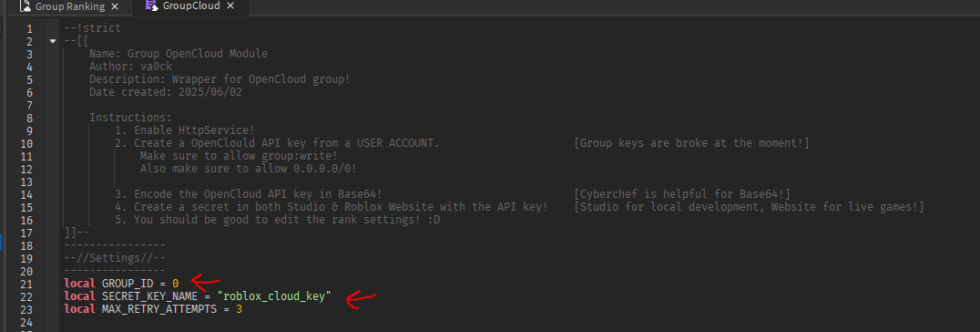Click the 'Author: va0ck' comment line

click(x=130, y=67)
